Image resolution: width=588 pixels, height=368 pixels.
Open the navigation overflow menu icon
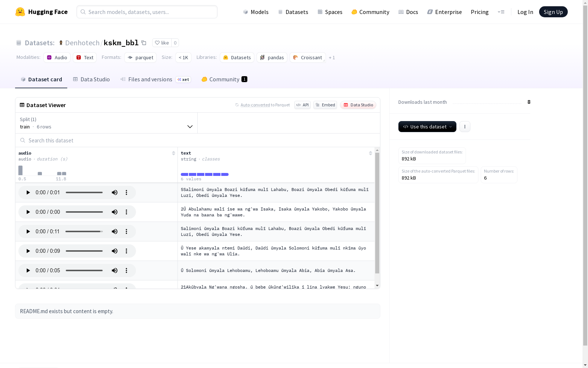coord(501,12)
